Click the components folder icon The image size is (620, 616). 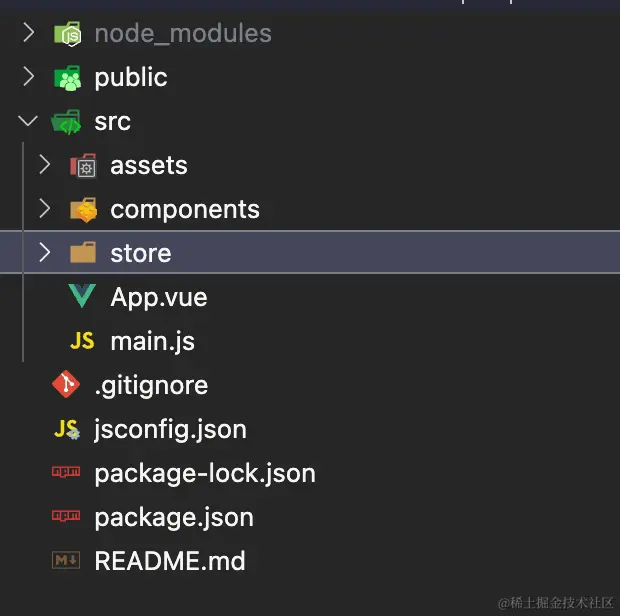[x=83, y=210]
